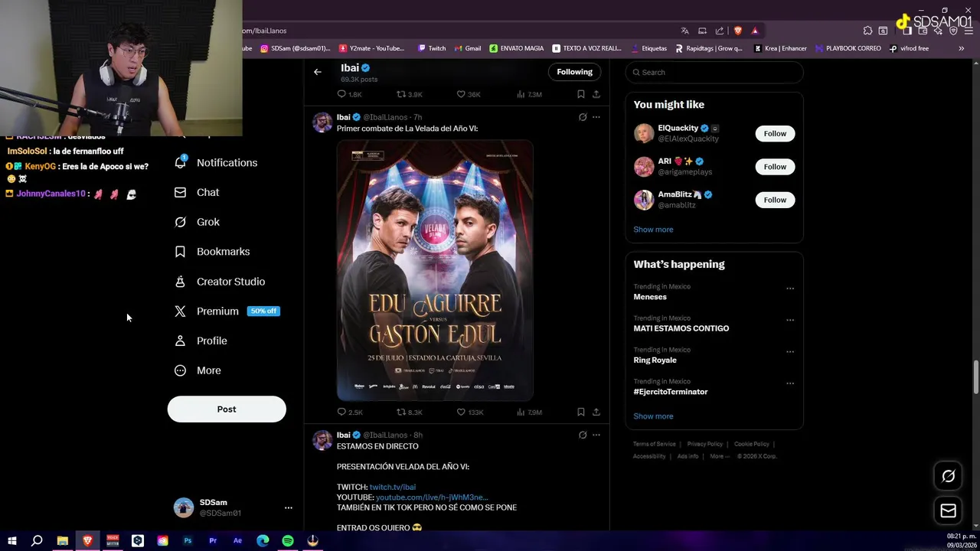Image resolution: width=980 pixels, height=551 pixels.
Task: Reply to the Primer combate post (2.5K)
Action: pos(350,412)
